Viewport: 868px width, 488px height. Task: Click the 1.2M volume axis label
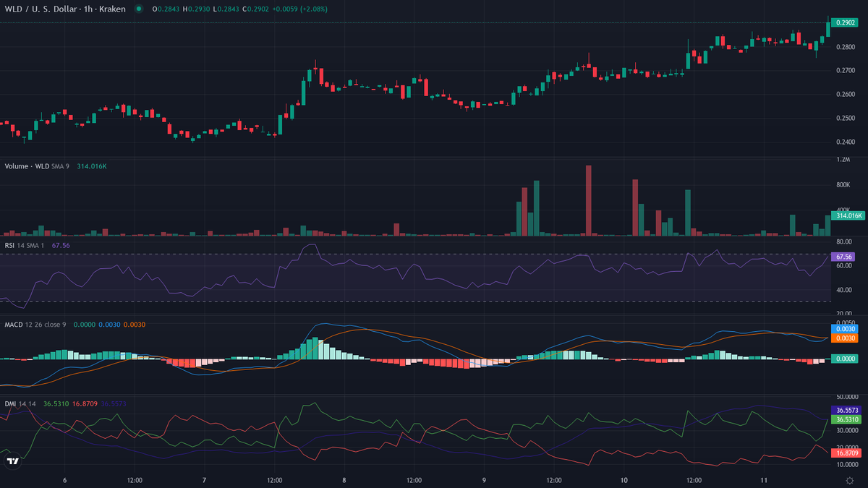click(x=843, y=159)
